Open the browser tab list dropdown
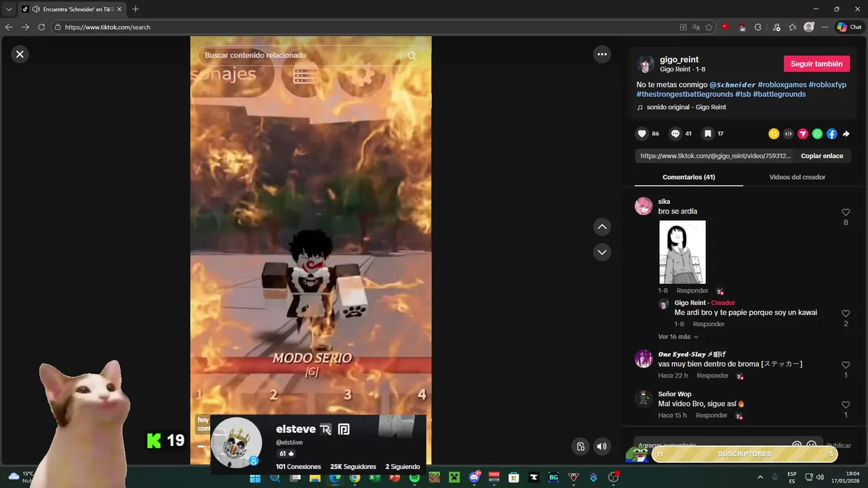The image size is (868, 488). click(9, 9)
